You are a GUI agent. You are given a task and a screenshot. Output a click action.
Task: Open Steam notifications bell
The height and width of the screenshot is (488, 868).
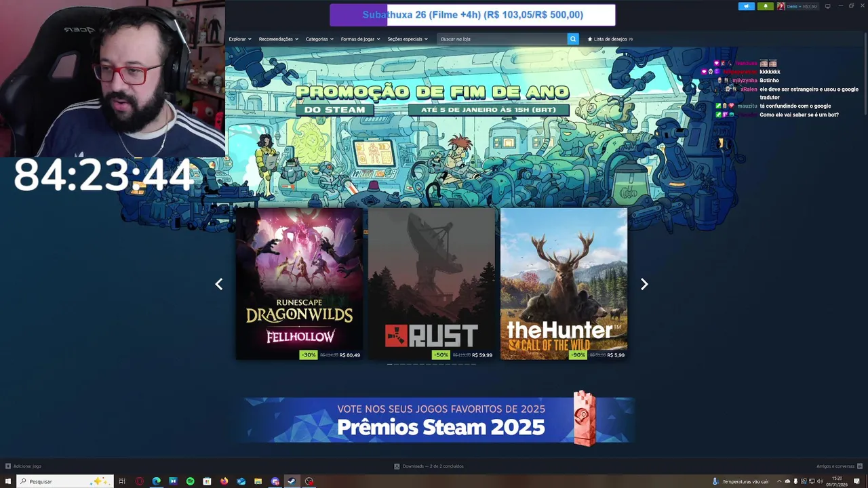765,6
